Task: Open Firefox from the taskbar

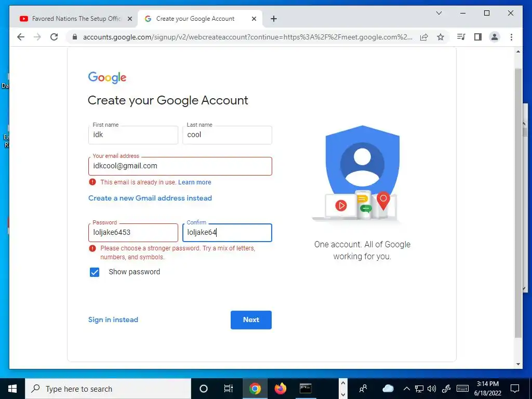Action: click(280, 389)
